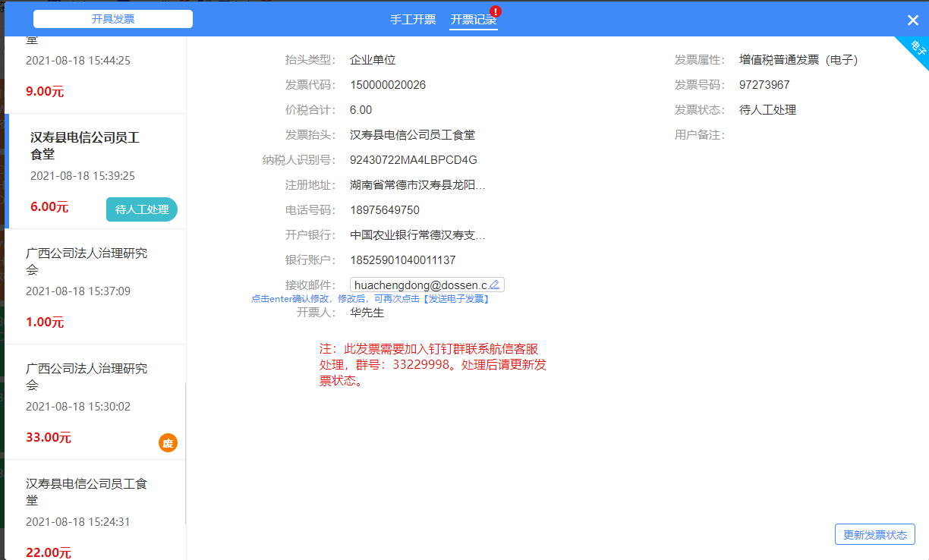929x560 pixels.
Task: Click the 发票抬头 value 汉寿县电信公司员工食堂
Action: click(x=412, y=135)
